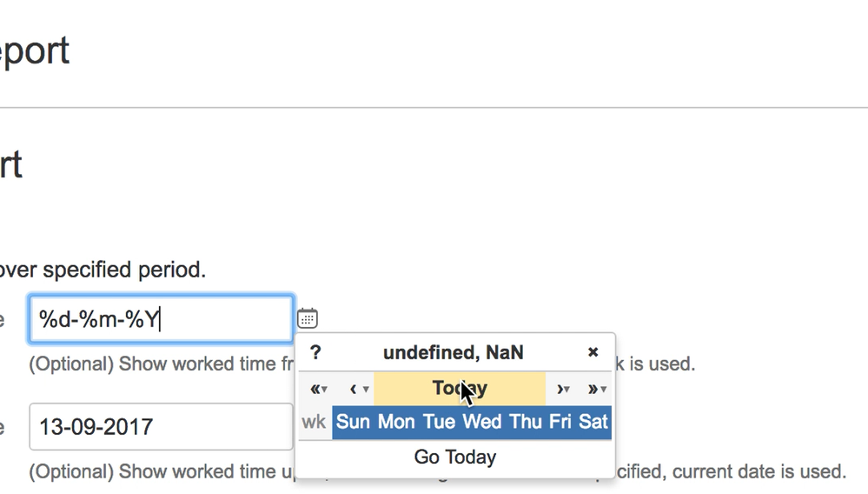Go to previous year with double-left arrow
This screenshot has height=494, width=868.
(x=318, y=389)
